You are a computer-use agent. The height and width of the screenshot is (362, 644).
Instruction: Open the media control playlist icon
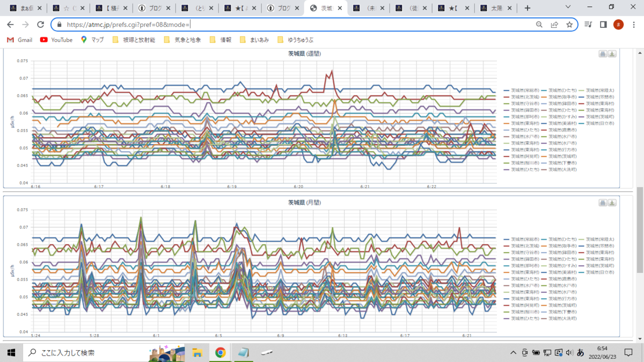[589, 25]
